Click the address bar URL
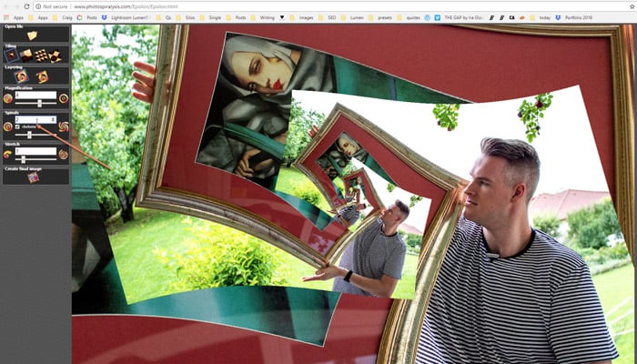Image resolution: width=637 pixels, height=364 pixels. pos(126,7)
